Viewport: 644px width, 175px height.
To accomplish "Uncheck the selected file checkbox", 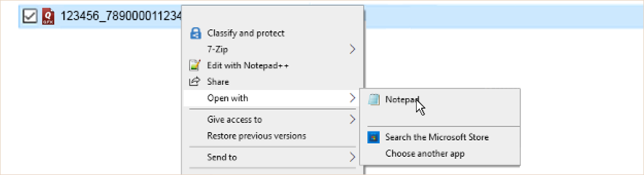I will [x=30, y=16].
